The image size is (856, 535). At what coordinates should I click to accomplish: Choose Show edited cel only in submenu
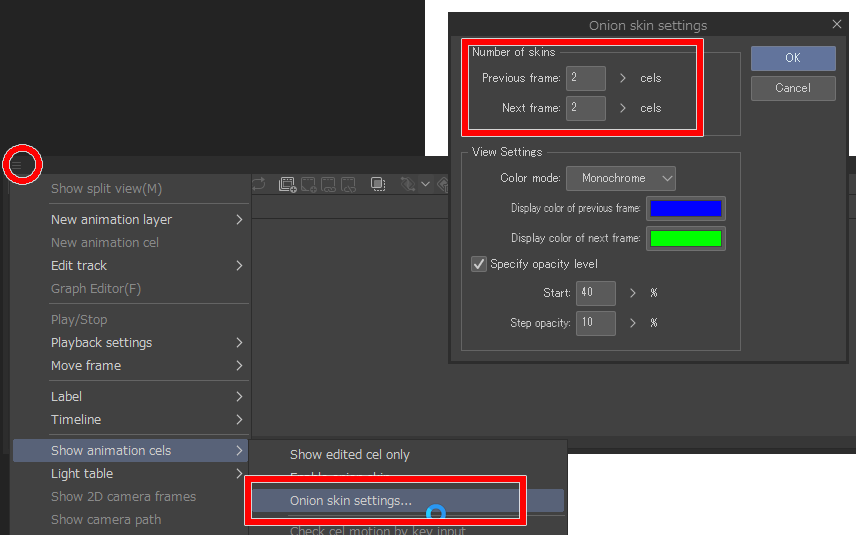pyautogui.click(x=408, y=454)
